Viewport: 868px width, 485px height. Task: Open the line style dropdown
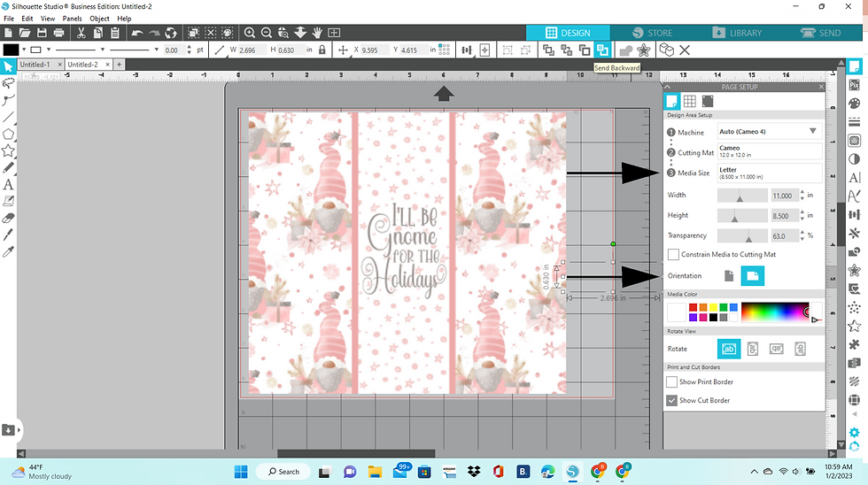coord(103,50)
